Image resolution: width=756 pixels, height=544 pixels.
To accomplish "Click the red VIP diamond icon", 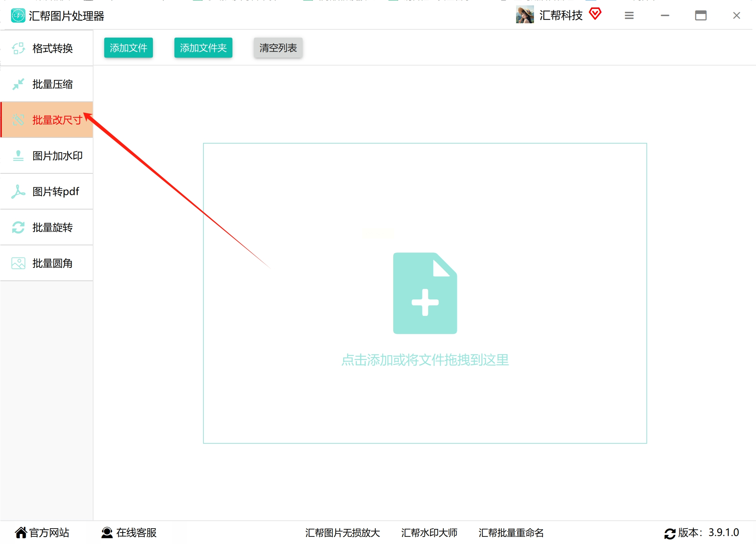I will 595,14.
